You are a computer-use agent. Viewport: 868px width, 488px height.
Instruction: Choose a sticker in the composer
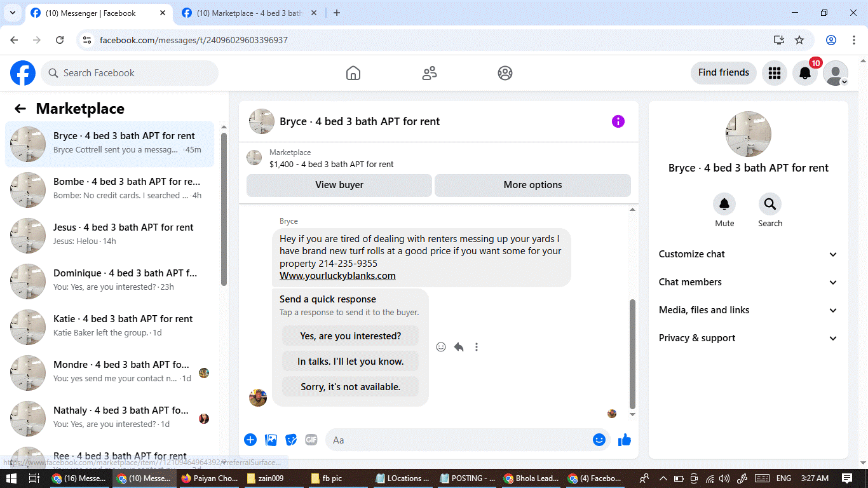click(x=291, y=440)
